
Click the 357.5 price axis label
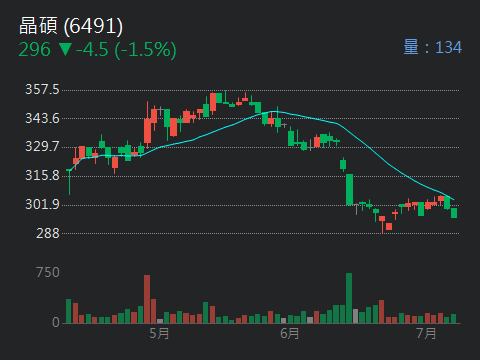point(42,90)
